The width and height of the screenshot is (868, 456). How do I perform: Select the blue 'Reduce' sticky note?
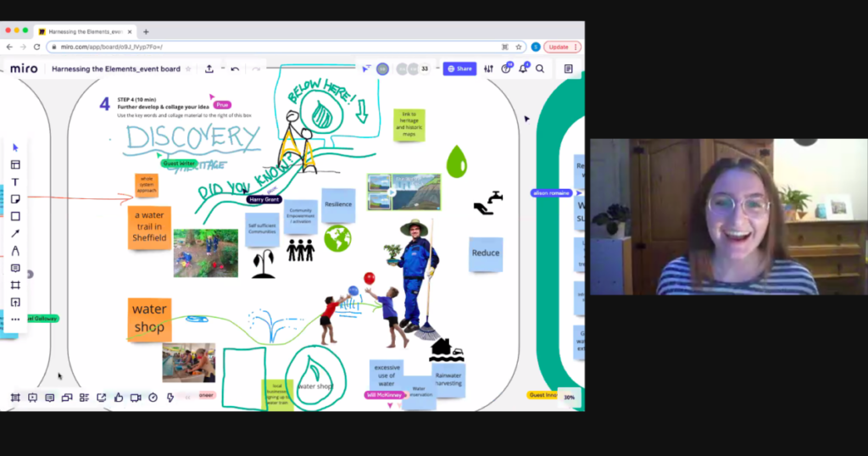click(x=486, y=253)
